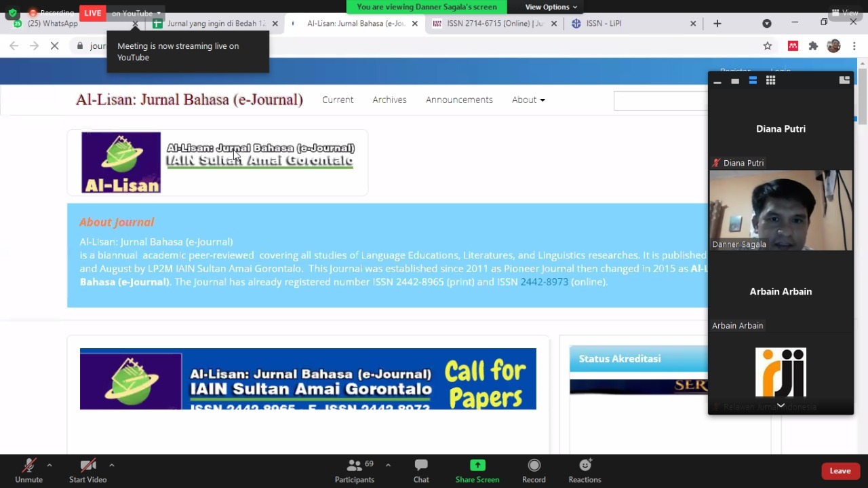Minimize the Zoom video panel

click(x=717, y=81)
